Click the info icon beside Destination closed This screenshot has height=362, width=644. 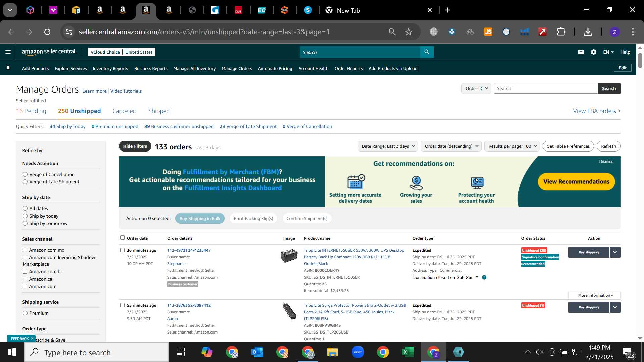(x=484, y=277)
